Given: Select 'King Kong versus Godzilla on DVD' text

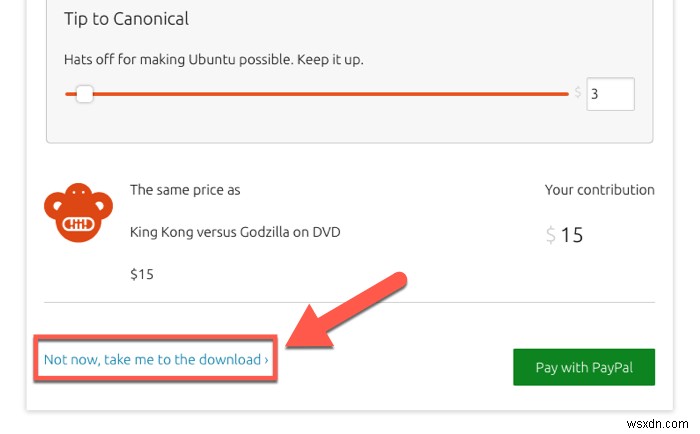Looking at the screenshot, I should (x=235, y=232).
